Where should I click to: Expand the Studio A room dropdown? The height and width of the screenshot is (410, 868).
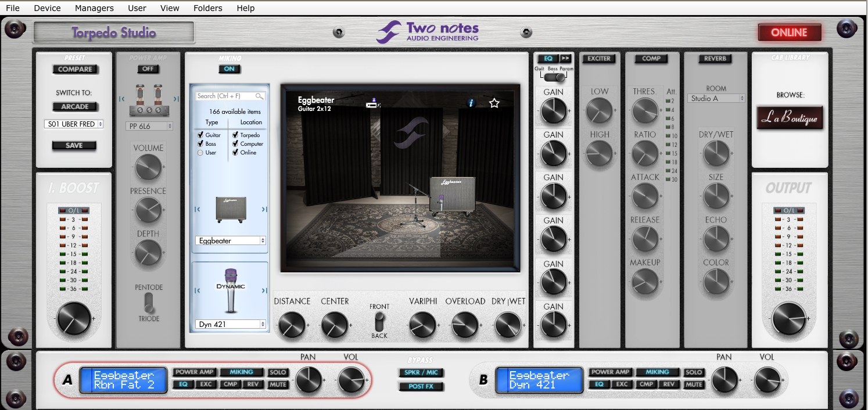click(716, 99)
